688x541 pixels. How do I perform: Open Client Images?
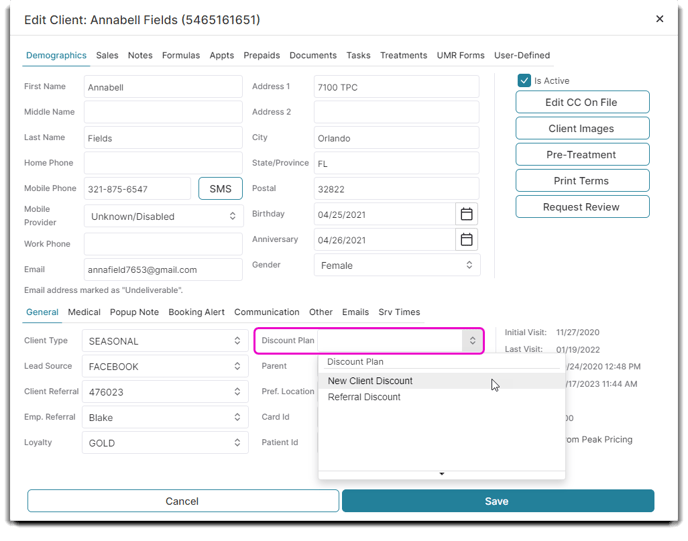[x=582, y=129]
